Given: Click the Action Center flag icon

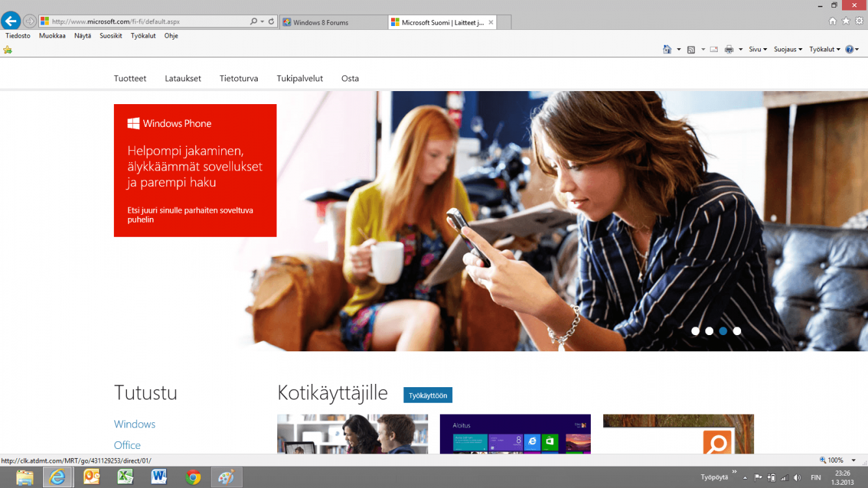Looking at the screenshot, I should click(758, 478).
